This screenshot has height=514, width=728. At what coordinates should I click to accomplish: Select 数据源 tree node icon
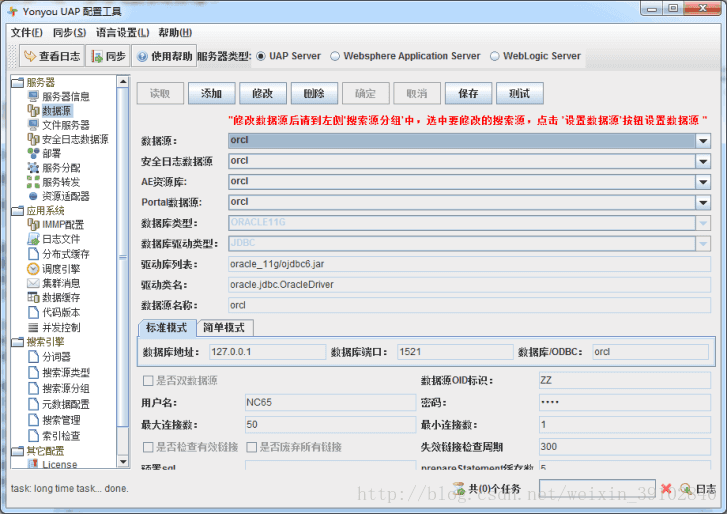(x=33, y=111)
